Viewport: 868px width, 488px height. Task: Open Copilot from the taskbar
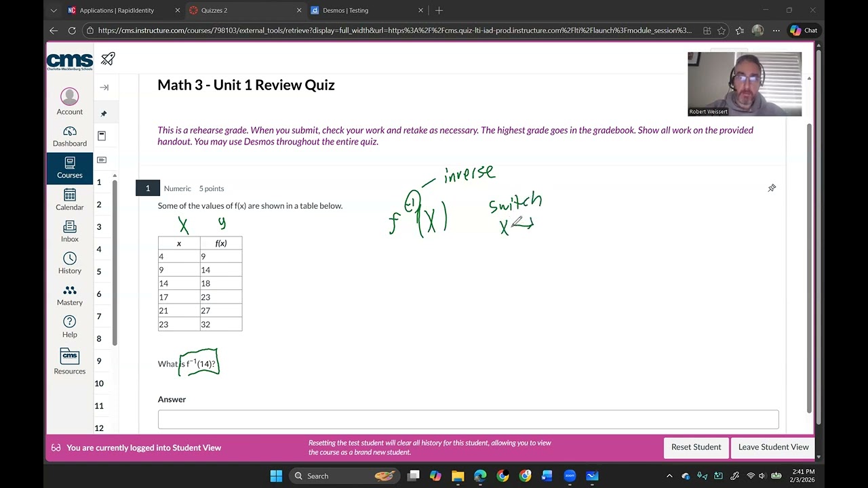pyautogui.click(x=435, y=476)
